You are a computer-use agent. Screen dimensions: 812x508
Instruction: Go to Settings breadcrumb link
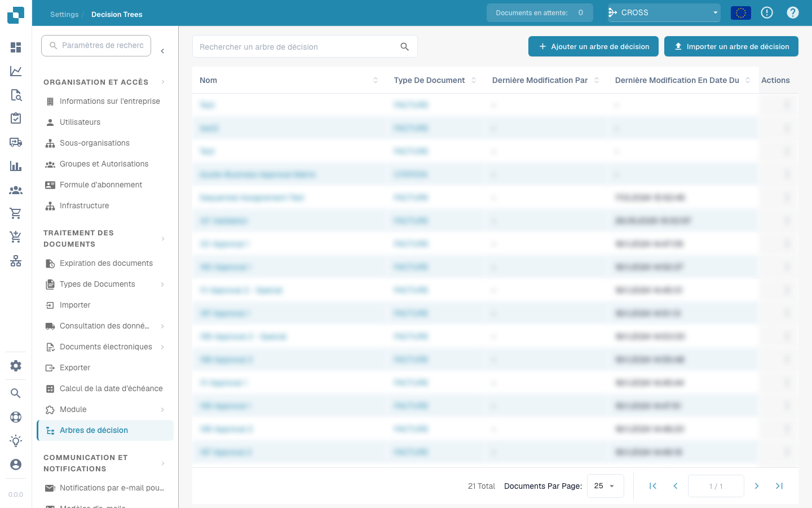click(64, 15)
